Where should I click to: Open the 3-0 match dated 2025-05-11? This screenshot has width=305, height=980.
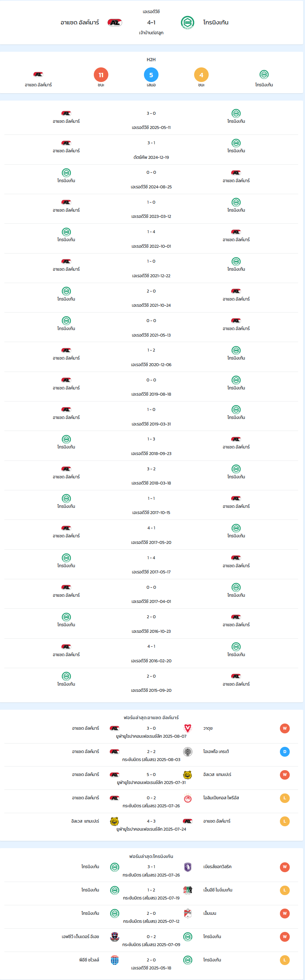pyautogui.click(x=151, y=120)
